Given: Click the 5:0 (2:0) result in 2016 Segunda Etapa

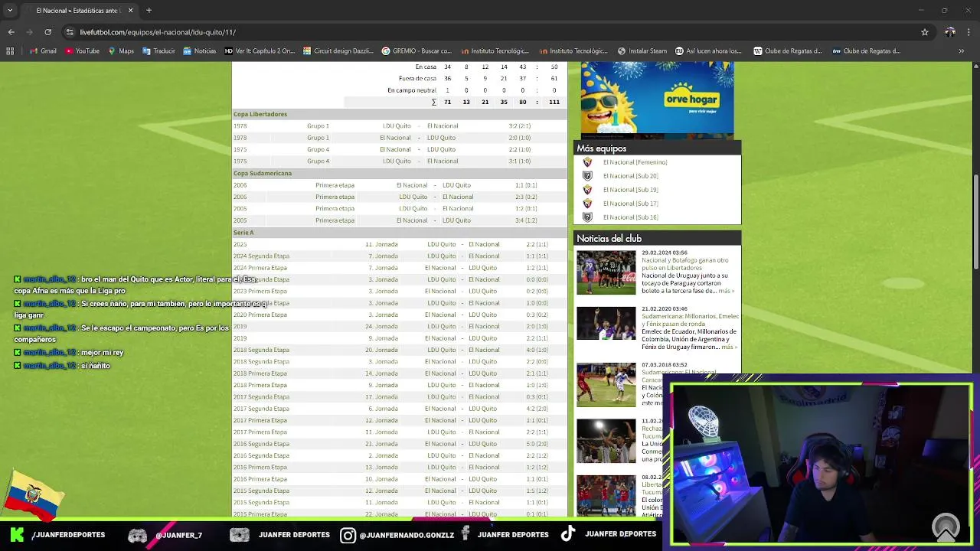Looking at the screenshot, I should click(537, 444).
